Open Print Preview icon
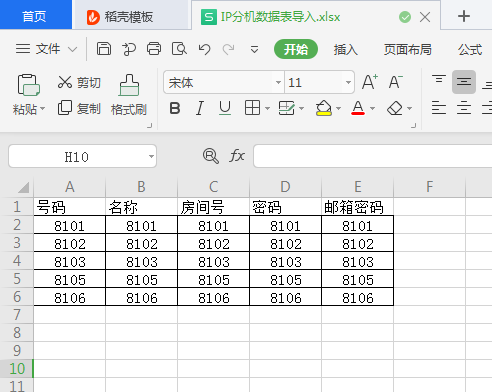492x392 pixels. click(x=179, y=49)
